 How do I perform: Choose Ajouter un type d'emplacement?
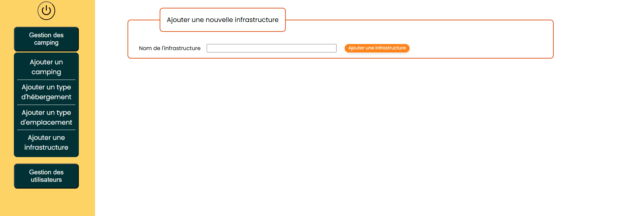[x=46, y=117]
